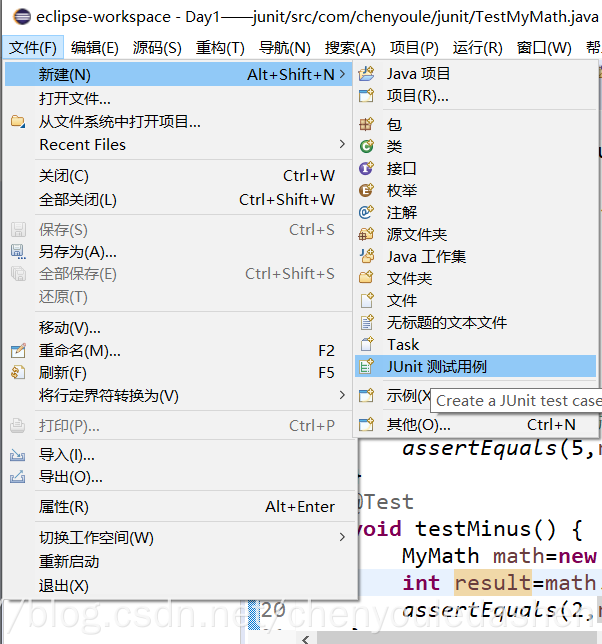This screenshot has width=602, height=644.
Task: Select 全部关闭(L) menu entry
Action: [179, 200]
